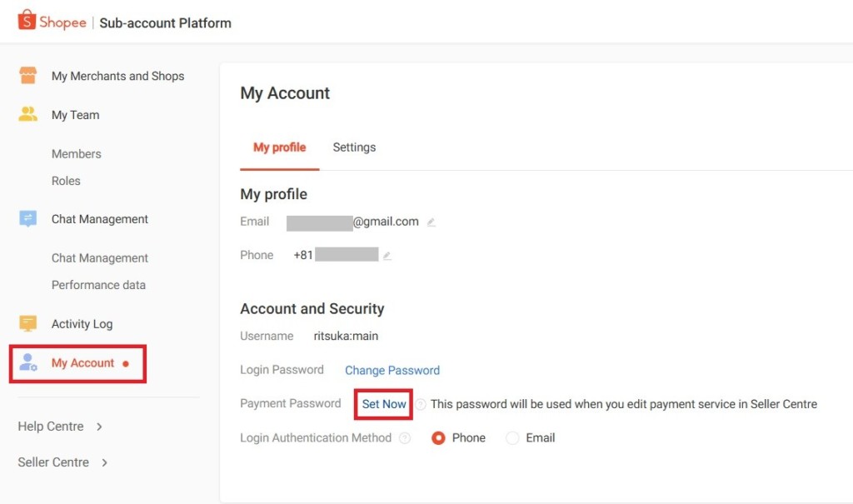Select Phone as login authentication method
Screen dimensions: 853x504
(439, 438)
